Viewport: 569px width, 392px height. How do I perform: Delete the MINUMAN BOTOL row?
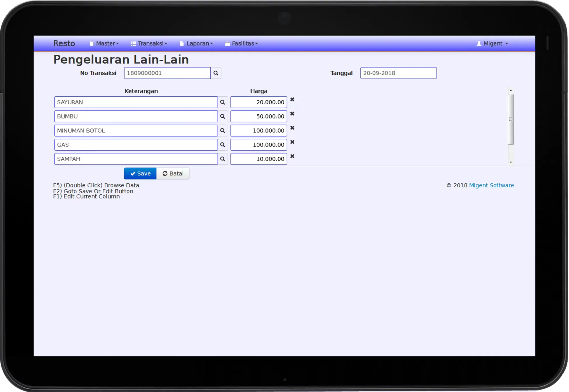click(292, 128)
